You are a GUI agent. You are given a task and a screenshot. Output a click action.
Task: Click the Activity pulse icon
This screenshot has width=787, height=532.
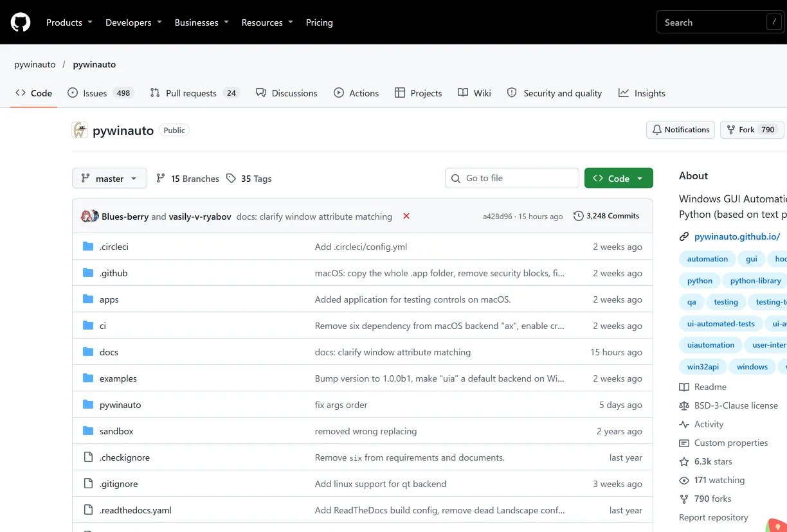click(x=684, y=424)
